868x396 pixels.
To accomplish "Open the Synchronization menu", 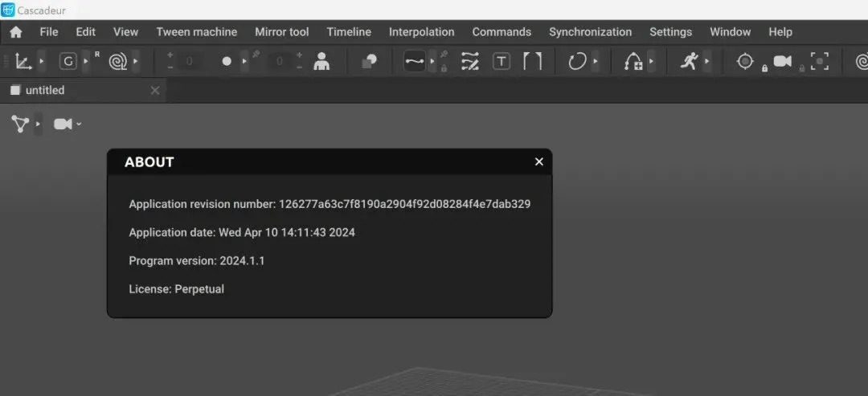I will 590,32.
